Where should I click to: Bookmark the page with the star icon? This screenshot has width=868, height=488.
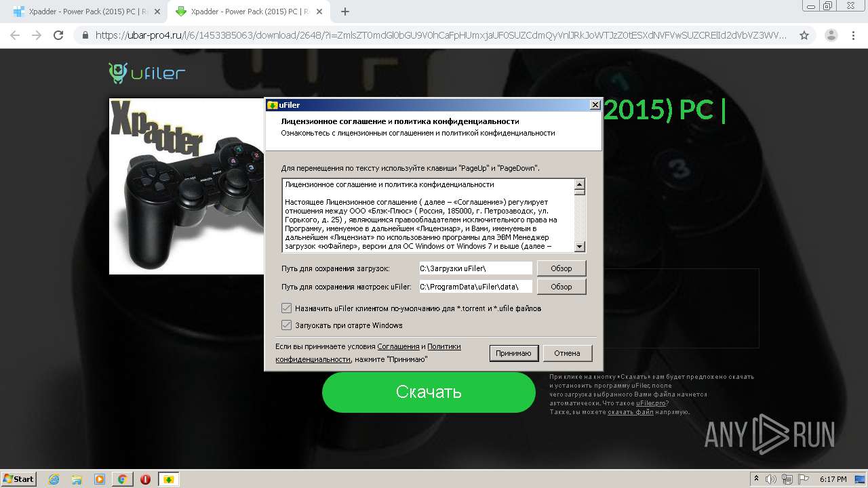[804, 35]
